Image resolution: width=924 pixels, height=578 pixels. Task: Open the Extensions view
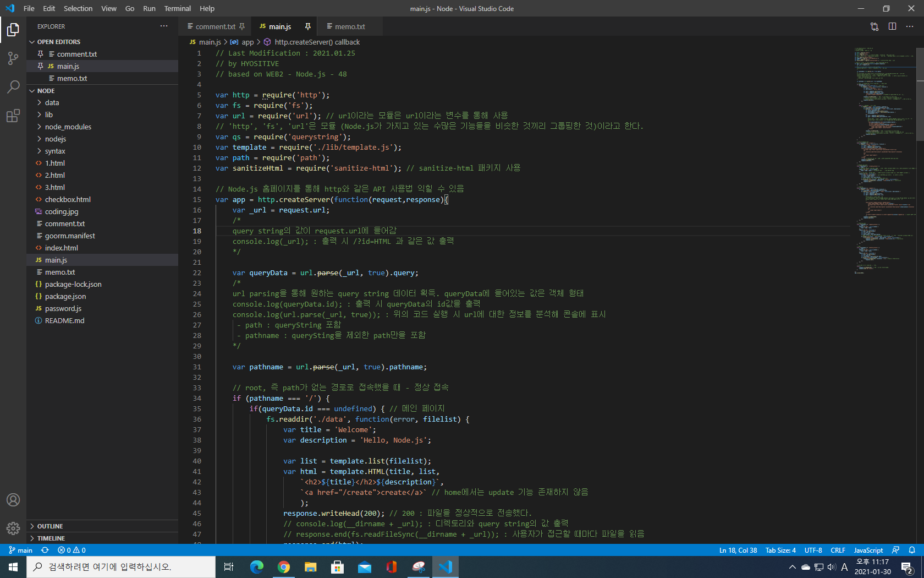(13, 116)
